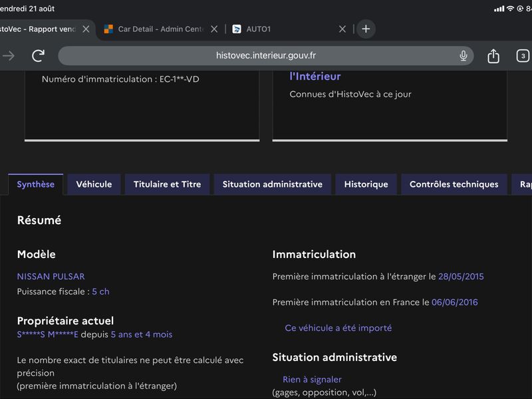Click the 5 ch fiscal power value
The height and width of the screenshot is (399, 532).
101,291
